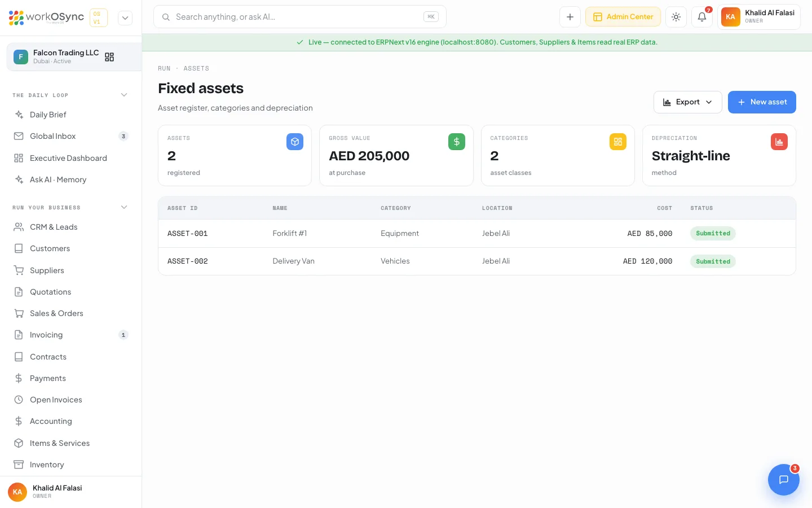Image resolution: width=812 pixels, height=508 pixels.
Task: Open the OS V1 version badge
Action: point(98,17)
